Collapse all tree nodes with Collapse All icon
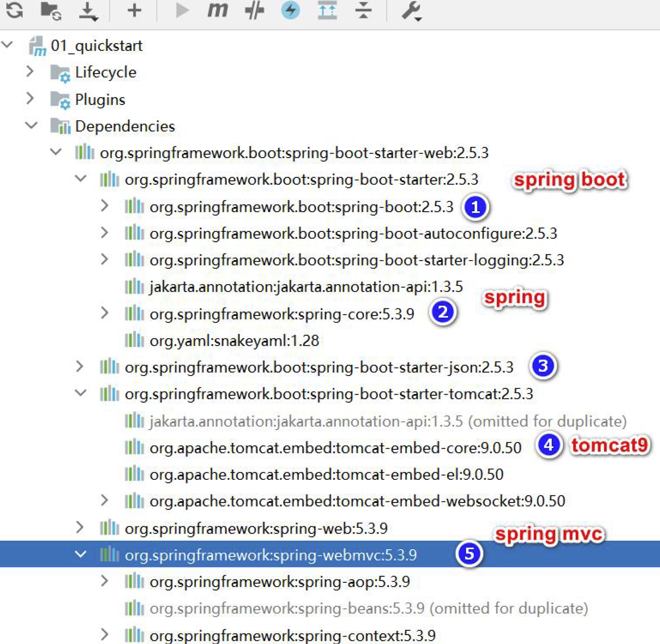The width and height of the screenshot is (660, 644). [362, 12]
